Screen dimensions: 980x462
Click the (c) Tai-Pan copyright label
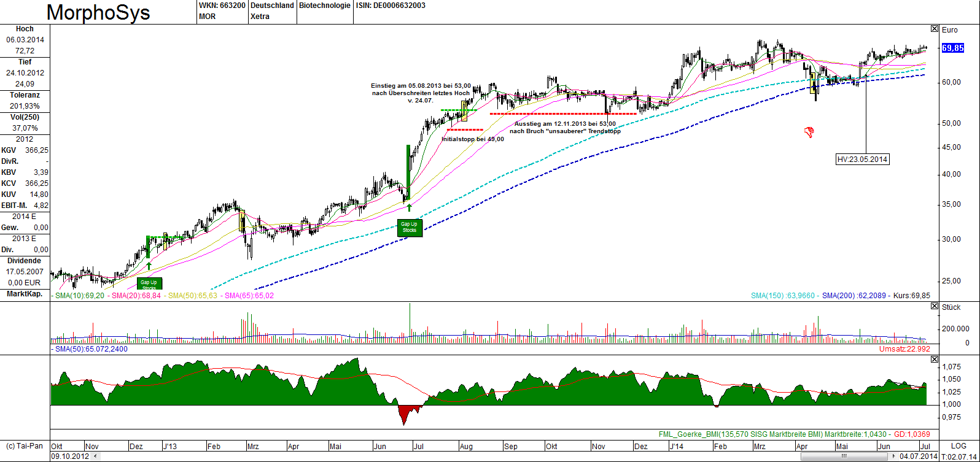coord(25,446)
